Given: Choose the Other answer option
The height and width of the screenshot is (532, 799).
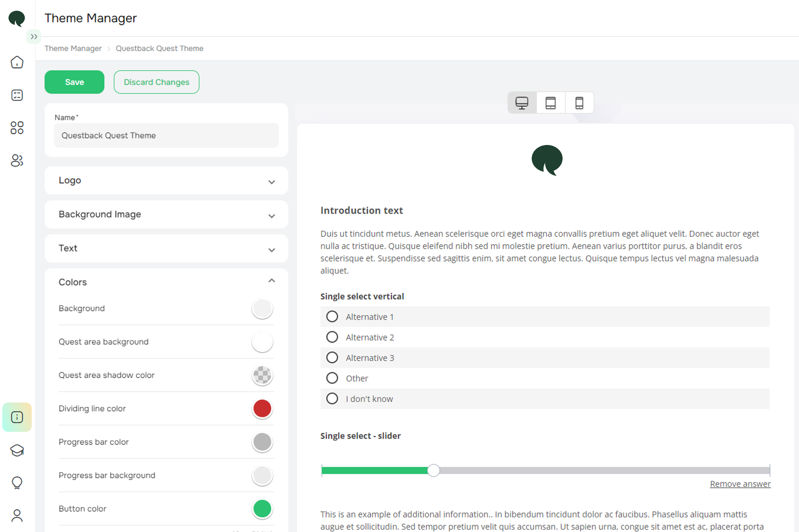Looking at the screenshot, I should (332, 378).
